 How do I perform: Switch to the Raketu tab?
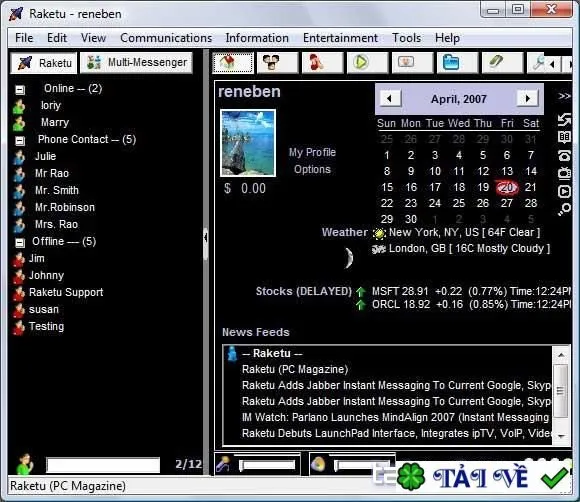pos(44,63)
